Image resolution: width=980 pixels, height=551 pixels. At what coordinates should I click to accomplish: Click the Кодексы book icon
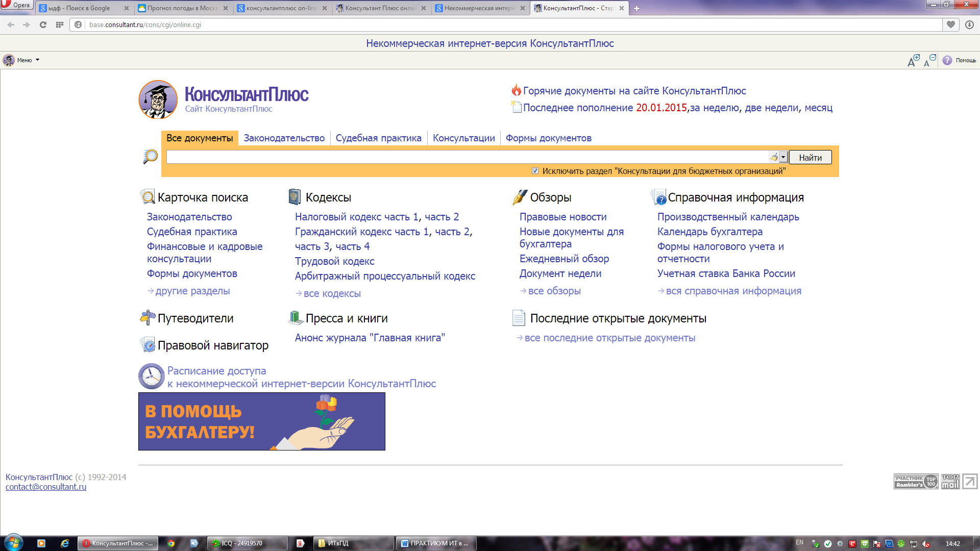[295, 197]
